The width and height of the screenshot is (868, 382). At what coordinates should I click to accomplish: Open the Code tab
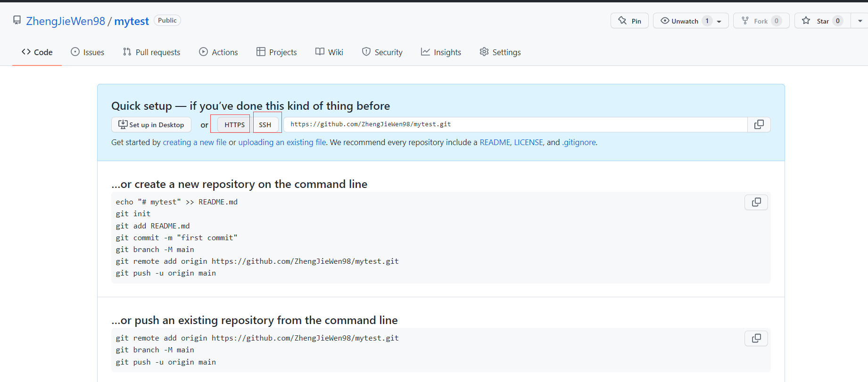click(x=37, y=52)
